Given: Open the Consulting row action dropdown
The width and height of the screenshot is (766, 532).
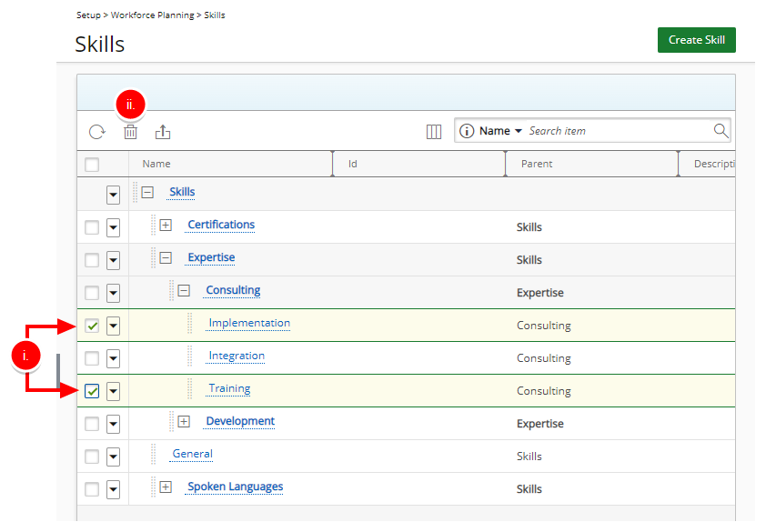Looking at the screenshot, I should 114,293.
